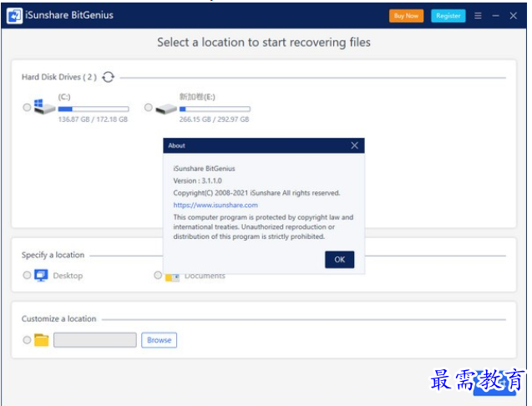Click the Desktop label
Screen dimensions: 532x406
click(68, 276)
